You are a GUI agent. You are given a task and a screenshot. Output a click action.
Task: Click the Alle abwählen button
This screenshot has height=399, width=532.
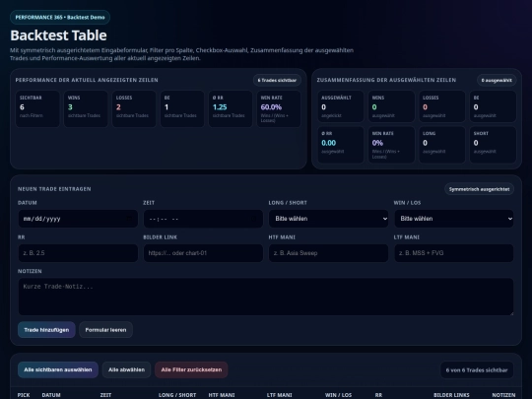tap(126, 369)
